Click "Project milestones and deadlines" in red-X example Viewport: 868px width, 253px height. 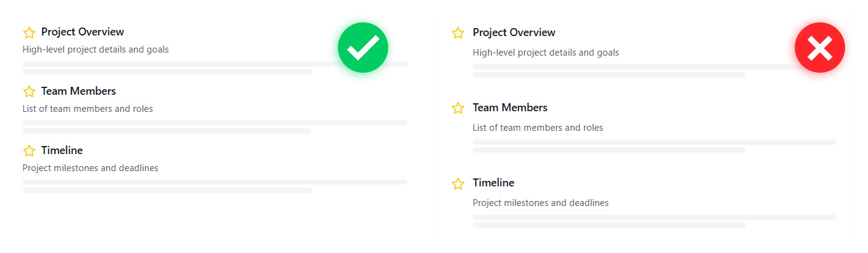540,203
